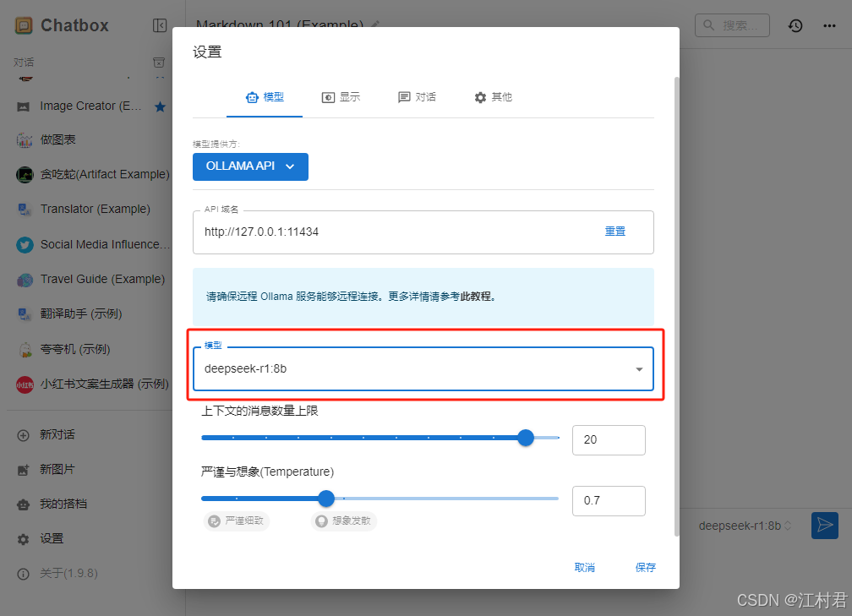Click the Translator (Example) icon
The height and width of the screenshot is (616, 852).
(25, 210)
